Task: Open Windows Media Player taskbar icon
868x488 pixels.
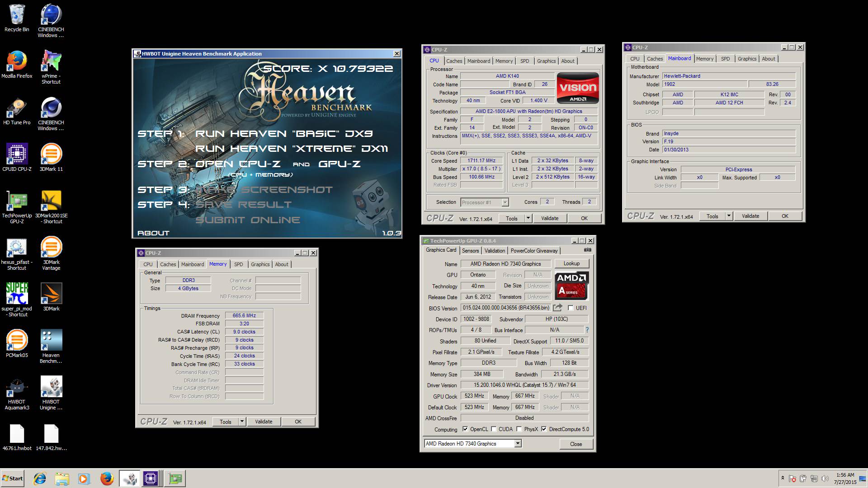Action: pyautogui.click(x=84, y=479)
